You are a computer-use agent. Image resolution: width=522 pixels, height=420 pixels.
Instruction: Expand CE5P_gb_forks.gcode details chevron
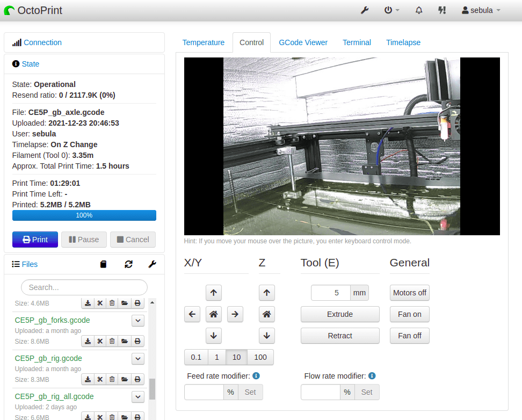click(x=138, y=321)
